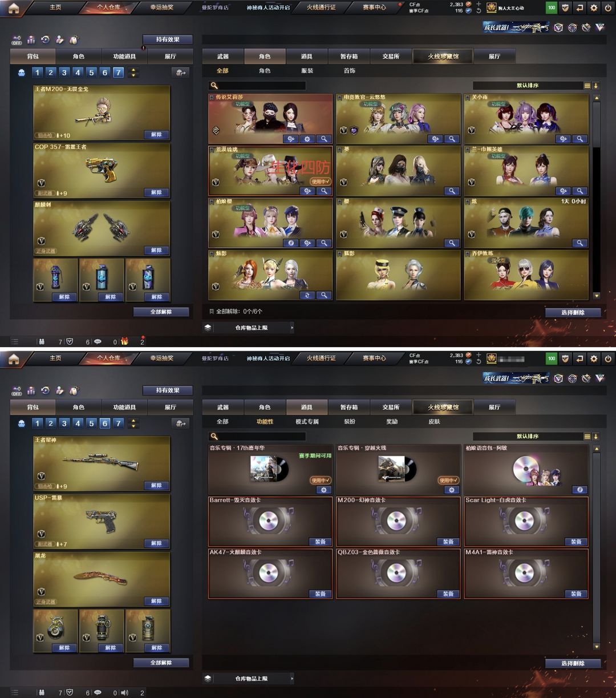Click the swap arrows icon on 魅影 card
This screenshot has width=616, height=698.
[307, 294]
